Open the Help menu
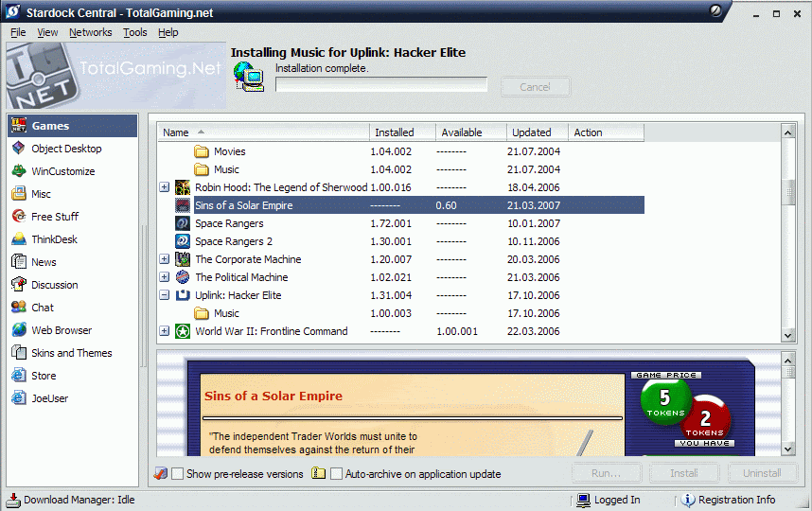812x511 pixels. [x=168, y=32]
